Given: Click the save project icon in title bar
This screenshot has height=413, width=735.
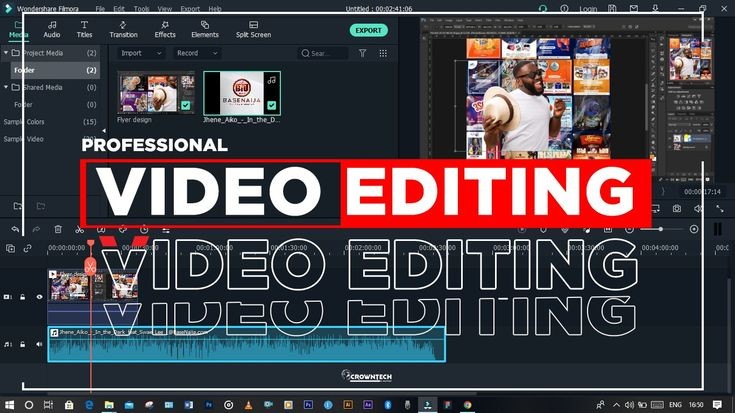Looking at the screenshot, I should coord(612,8).
